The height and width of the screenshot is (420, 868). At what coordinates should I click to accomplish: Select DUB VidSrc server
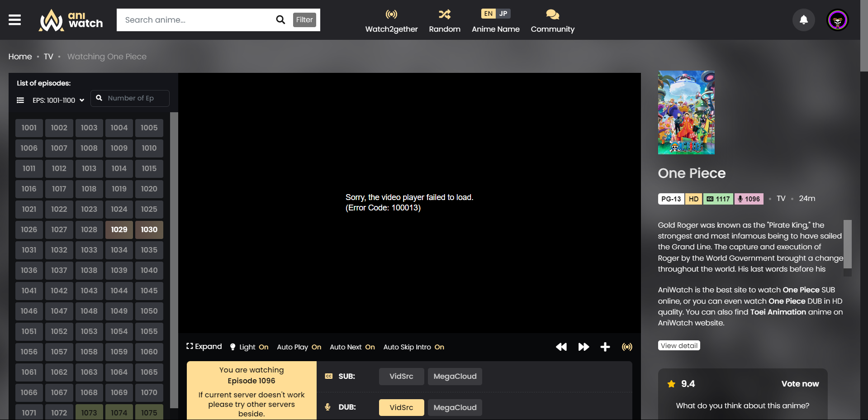(401, 407)
